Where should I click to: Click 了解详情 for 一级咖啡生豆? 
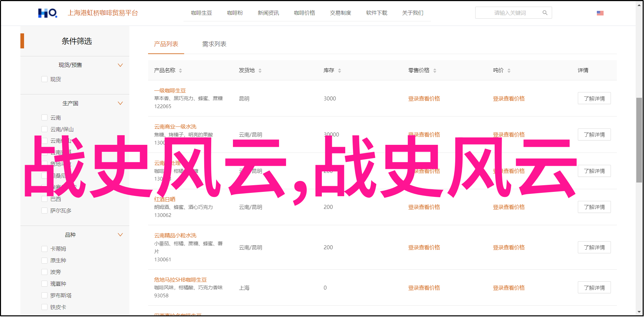click(x=594, y=98)
